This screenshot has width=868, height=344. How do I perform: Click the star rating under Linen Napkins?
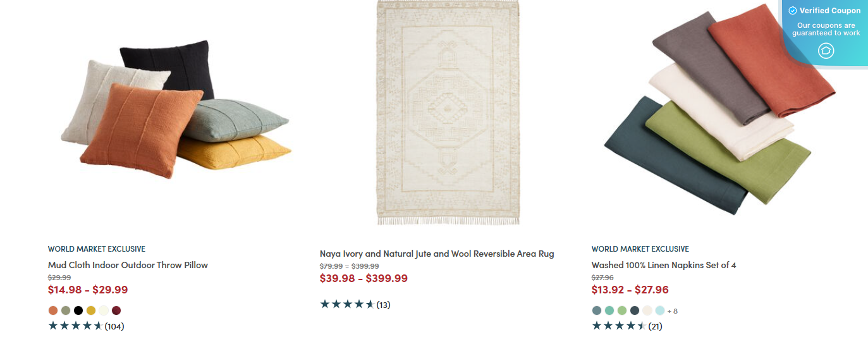619,326
